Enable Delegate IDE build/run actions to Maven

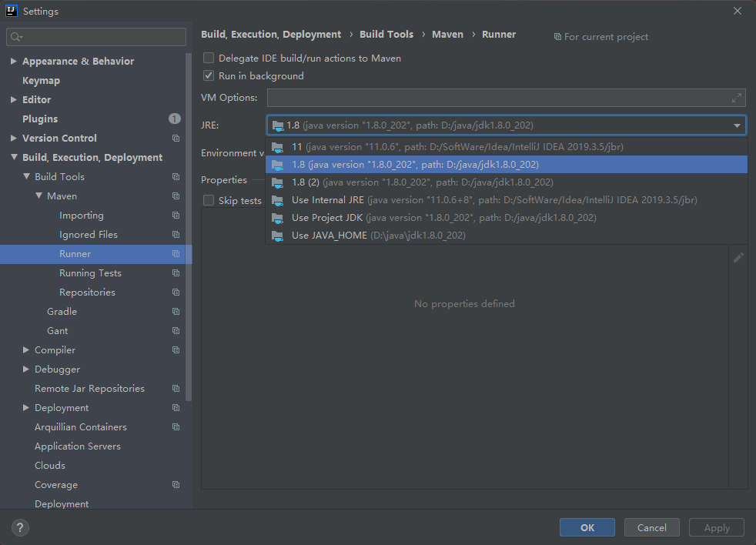click(209, 58)
